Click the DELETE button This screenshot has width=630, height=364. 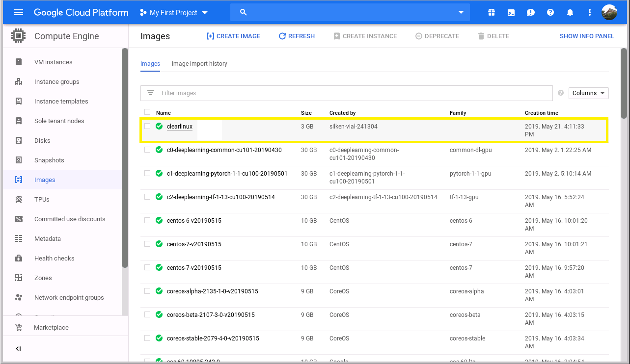point(493,36)
